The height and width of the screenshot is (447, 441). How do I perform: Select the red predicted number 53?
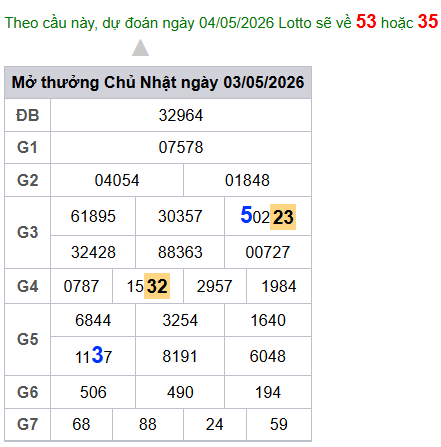[366, 21]
